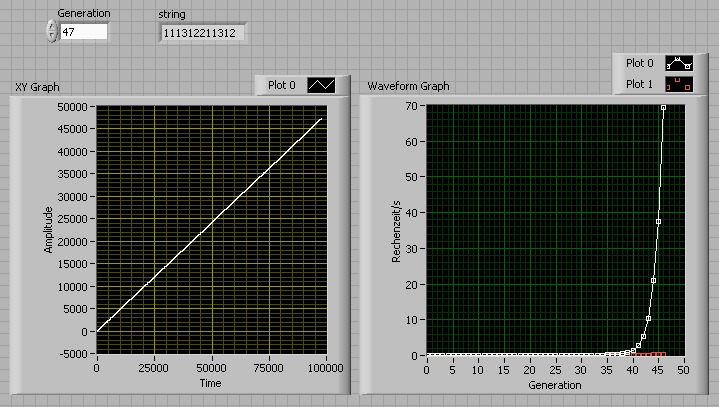Click the topmost white data marker near 70
This screenshot has width=719, height=407.
664,108
